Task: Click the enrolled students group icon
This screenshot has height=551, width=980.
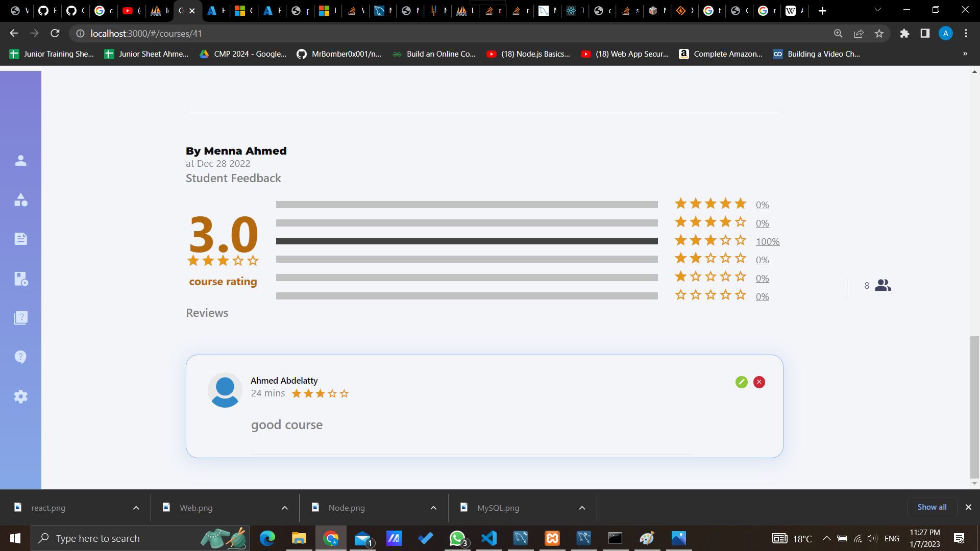Action: pos(883,285)
